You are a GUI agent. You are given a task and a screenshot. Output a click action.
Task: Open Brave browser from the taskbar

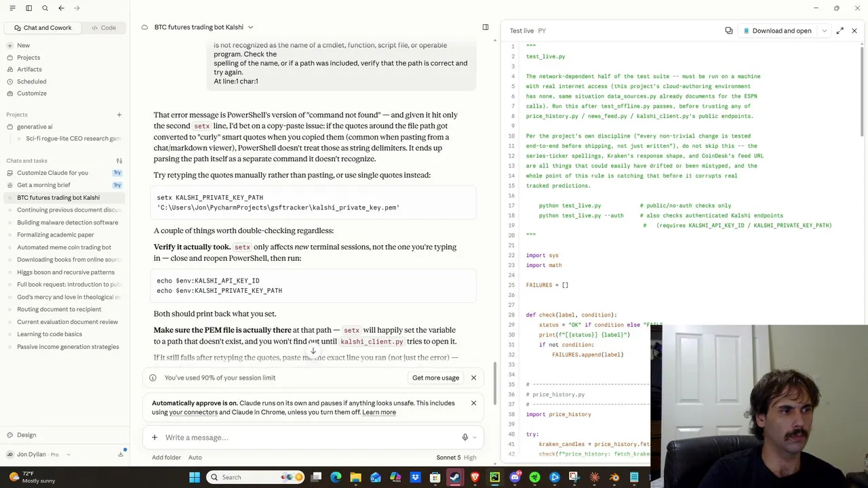click(475, 477)
